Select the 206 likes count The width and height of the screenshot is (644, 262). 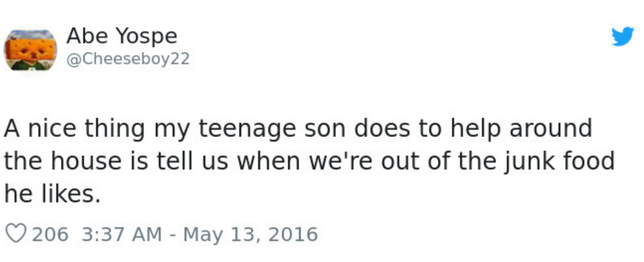(50, 234)
